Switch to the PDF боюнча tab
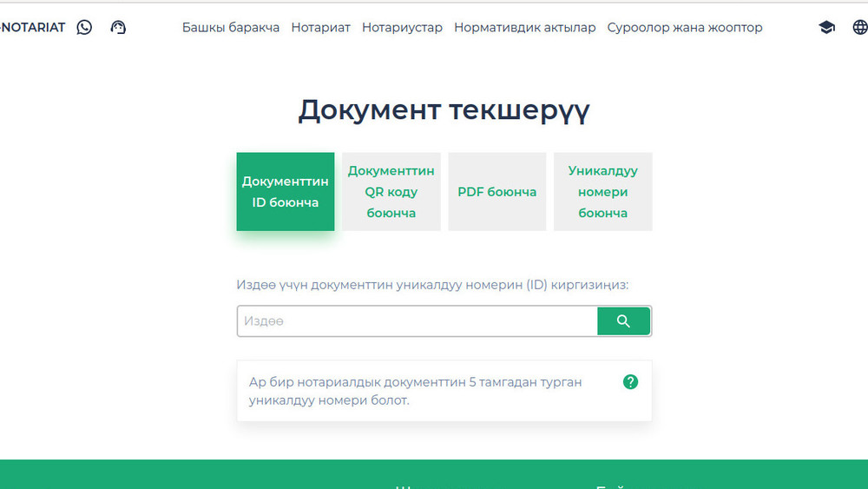The width and height of the screenshot is (868, 489). tap(496, 192)
